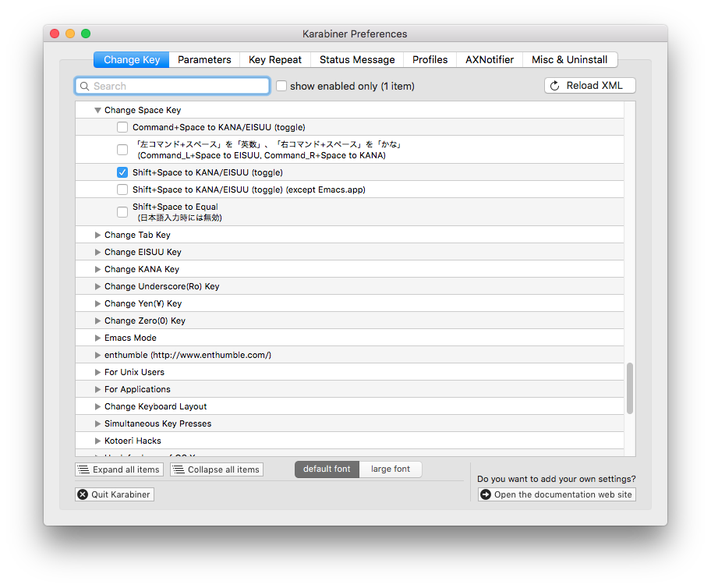The width and height of the screenshot is (711, 588).
Task: Check the show enabled only box
Action: click(281, 86)
